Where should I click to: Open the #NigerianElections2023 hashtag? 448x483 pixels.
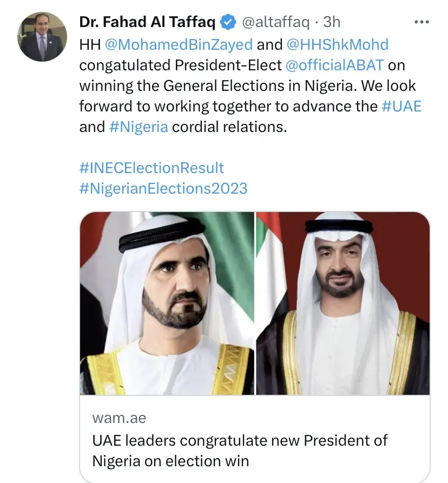point(163,188)
